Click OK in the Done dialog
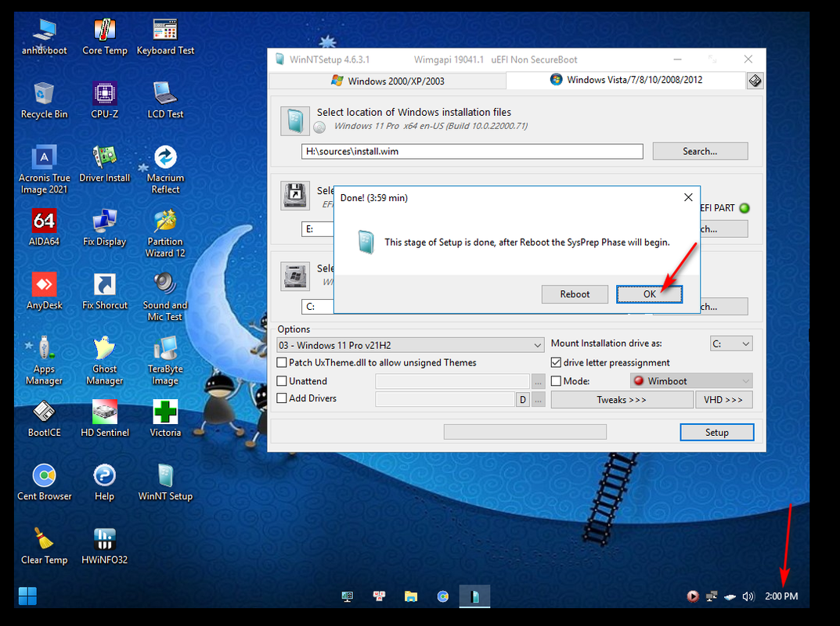Image resolution: width=840 pixels, height=626 pixels. [649, 294]
